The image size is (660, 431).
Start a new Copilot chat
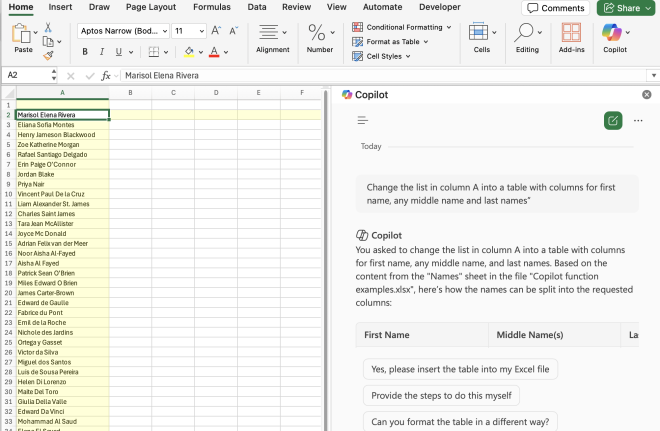click(612, 120)
